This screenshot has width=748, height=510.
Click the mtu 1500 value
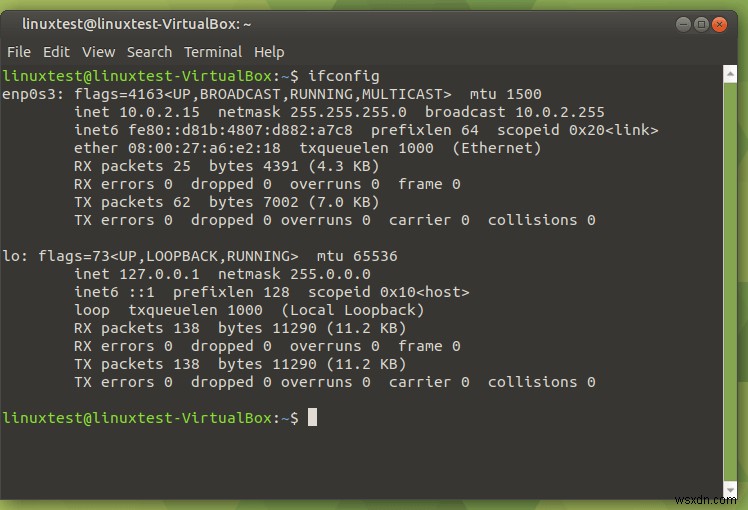[x=505, y=94]
